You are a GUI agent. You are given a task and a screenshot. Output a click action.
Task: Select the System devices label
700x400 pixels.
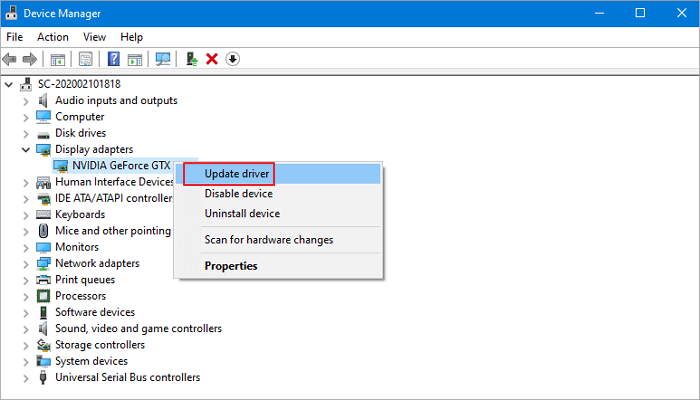coord(91,361)
